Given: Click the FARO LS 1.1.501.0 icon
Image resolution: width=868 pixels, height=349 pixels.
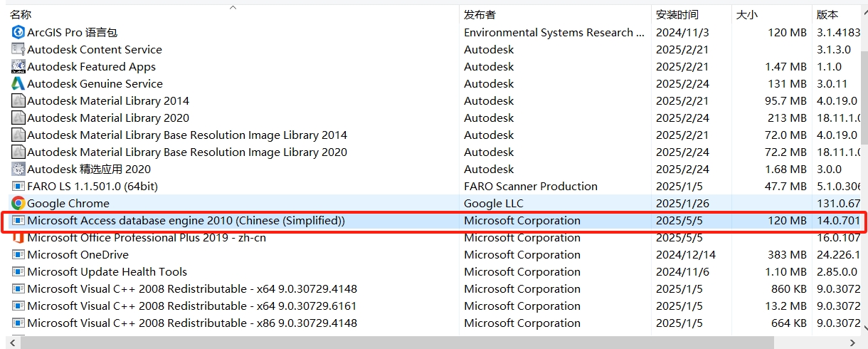Looking at the screenshot, I should coord(18,186).
